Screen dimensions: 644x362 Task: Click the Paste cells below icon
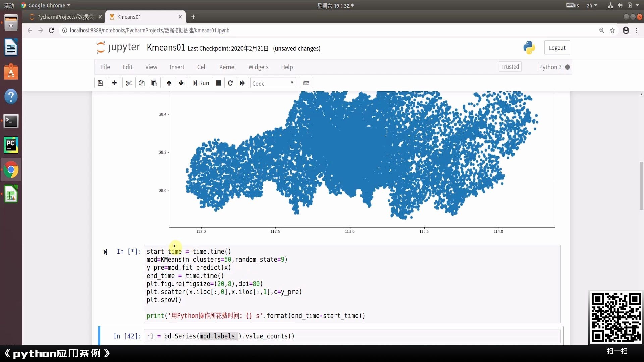[154, 83]
